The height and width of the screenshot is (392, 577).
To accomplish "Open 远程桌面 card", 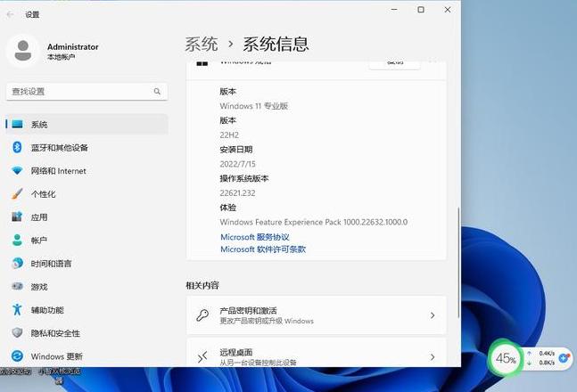I will [317, 353].
